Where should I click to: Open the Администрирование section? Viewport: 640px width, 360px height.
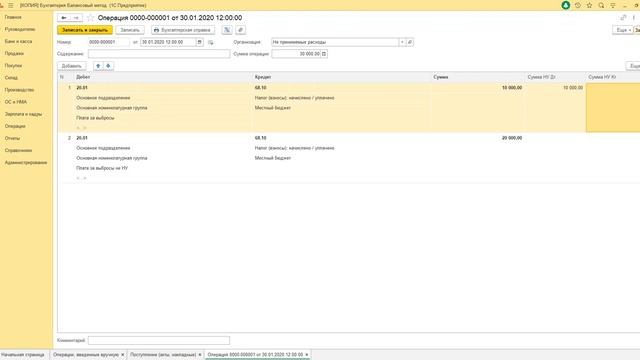(26, 162)
